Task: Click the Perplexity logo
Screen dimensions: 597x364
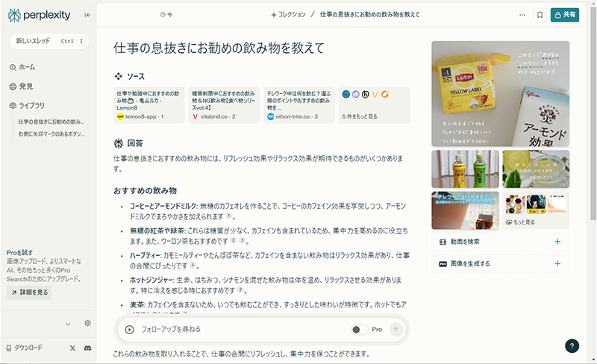Action: (39, 15)
